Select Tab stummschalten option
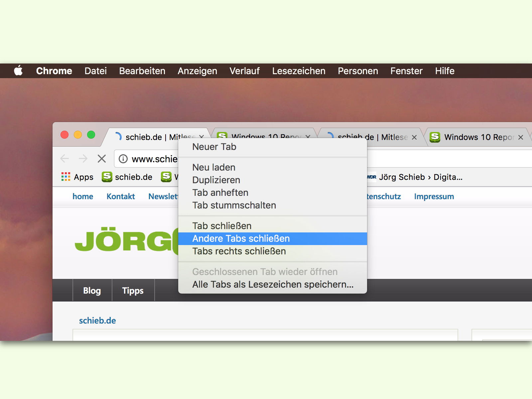 [273, 205]
